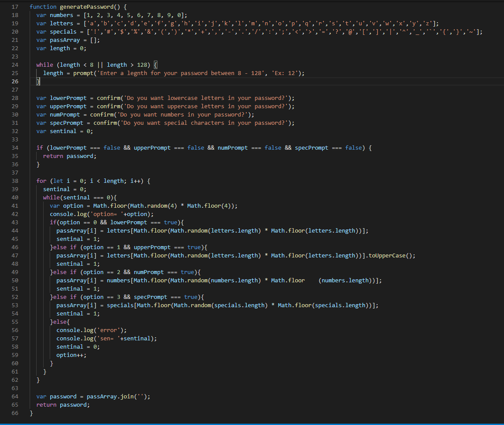Click the while keyword on line 24
The image size is (504, 425).
pyautogui.click(x=44, y=65)
